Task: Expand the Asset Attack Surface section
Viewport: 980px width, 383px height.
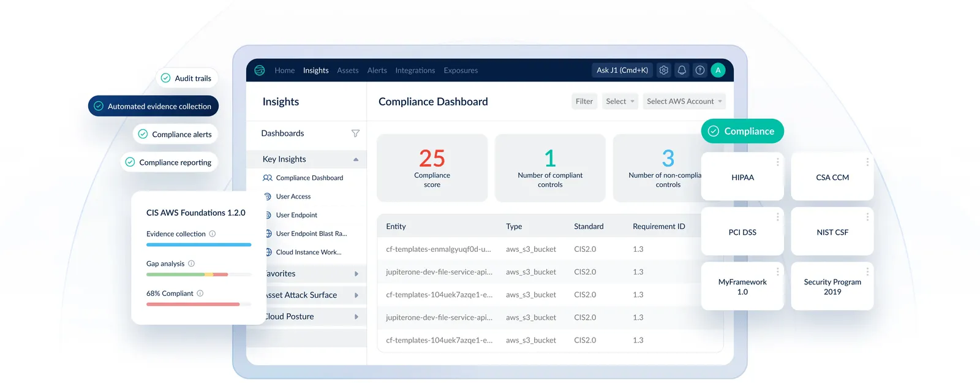Action: pos(356,295)
